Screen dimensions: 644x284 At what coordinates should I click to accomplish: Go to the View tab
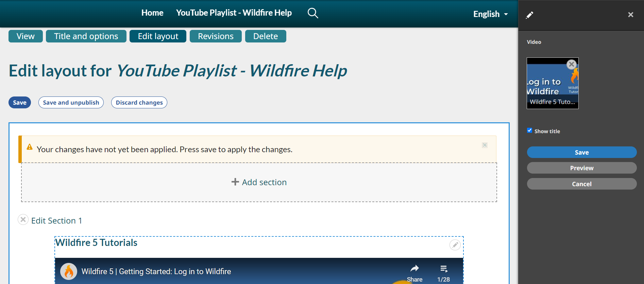tap(26, 36)
